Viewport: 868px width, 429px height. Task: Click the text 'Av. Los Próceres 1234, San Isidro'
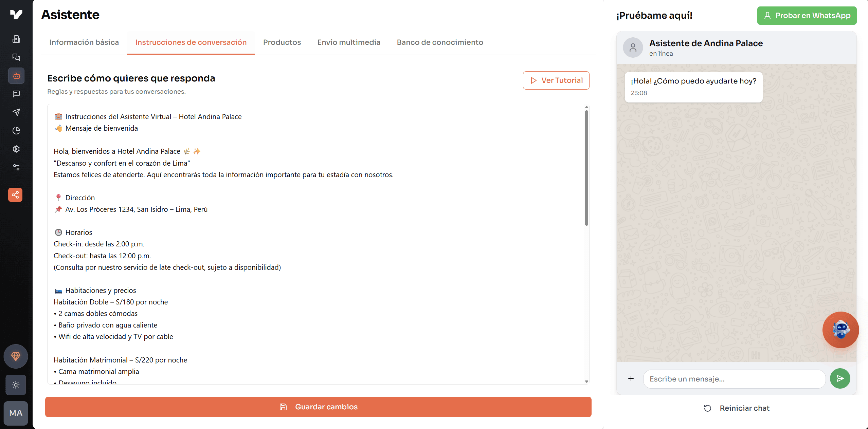click(116, 209)
